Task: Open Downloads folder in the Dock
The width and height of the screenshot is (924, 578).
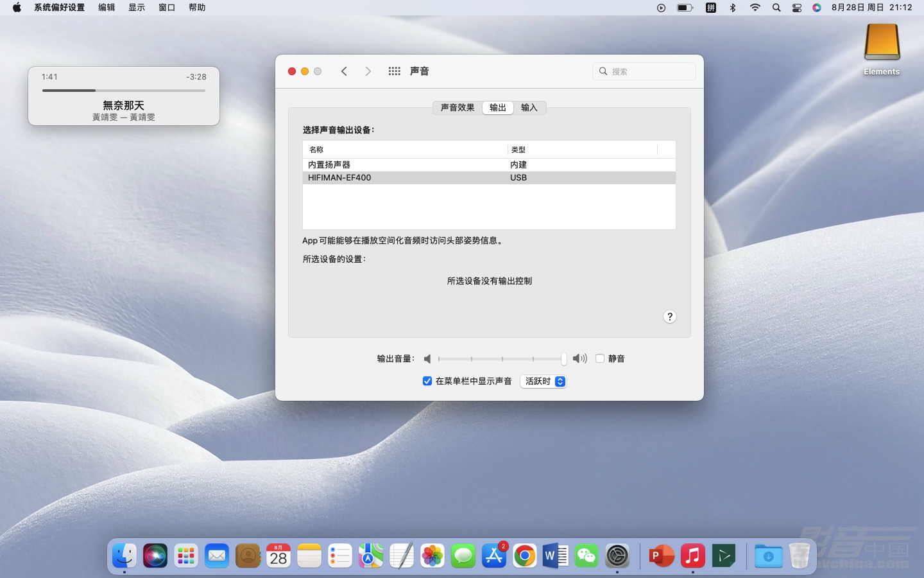Action: click(x=768, y=556)
